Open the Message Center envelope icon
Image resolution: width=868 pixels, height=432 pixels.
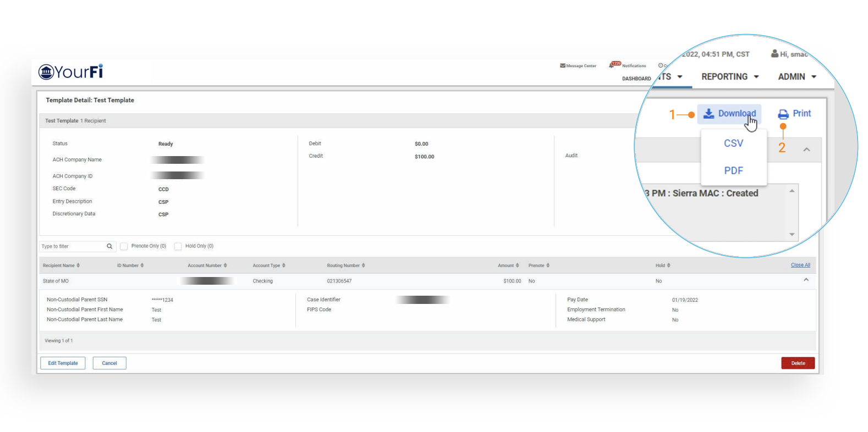point(563,65)
